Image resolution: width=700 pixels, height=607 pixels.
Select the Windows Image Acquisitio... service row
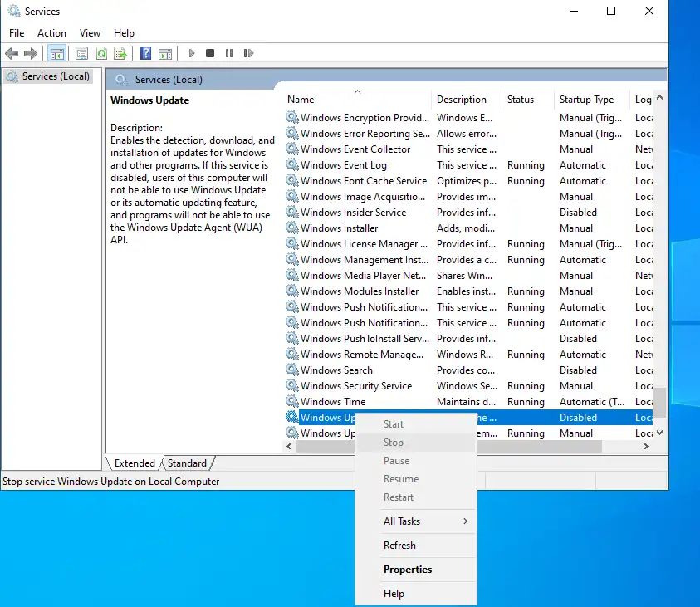pos(469,197)
